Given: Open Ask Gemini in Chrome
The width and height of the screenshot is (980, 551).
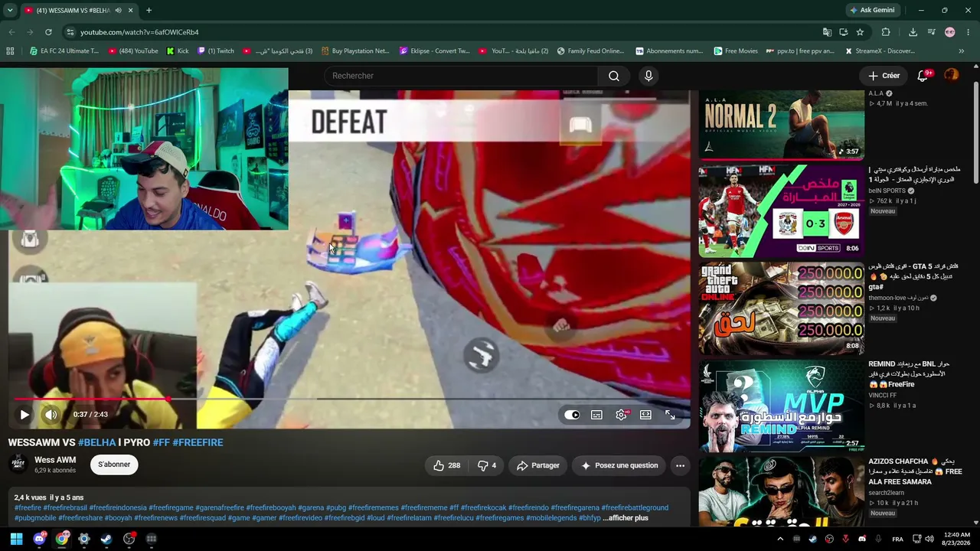Looking at the screenshot, I should point(871,10).
